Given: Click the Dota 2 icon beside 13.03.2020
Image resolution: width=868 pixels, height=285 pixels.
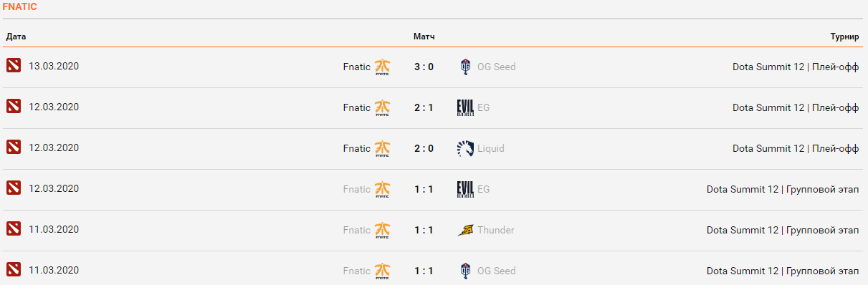Looking at the screenshot, I should pos(14,66).
